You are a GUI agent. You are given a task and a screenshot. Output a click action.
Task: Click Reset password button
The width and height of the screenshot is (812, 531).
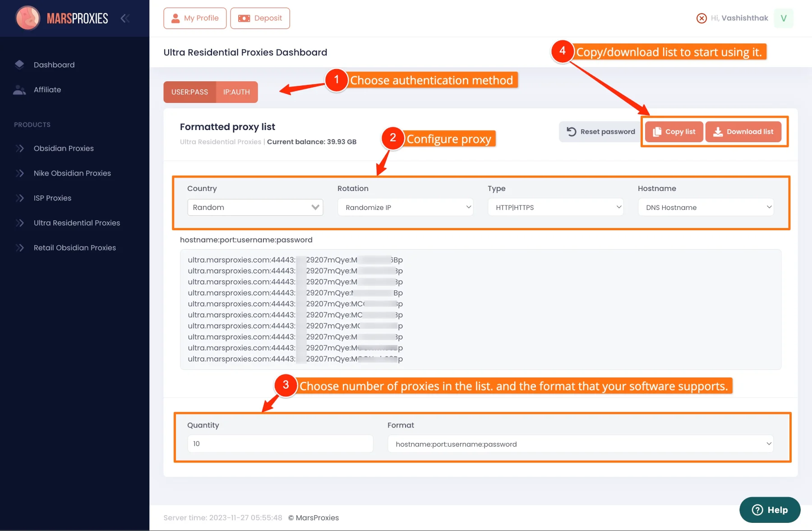pos(600,131)
